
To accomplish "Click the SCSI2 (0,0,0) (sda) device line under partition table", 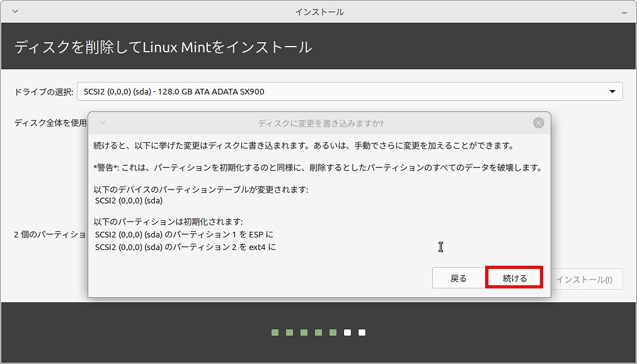I will 129,201.
